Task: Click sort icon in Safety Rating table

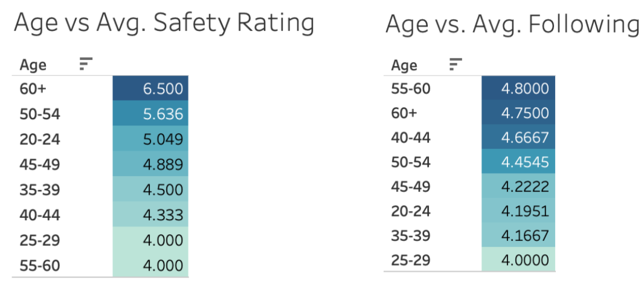Action: [86, 64]
